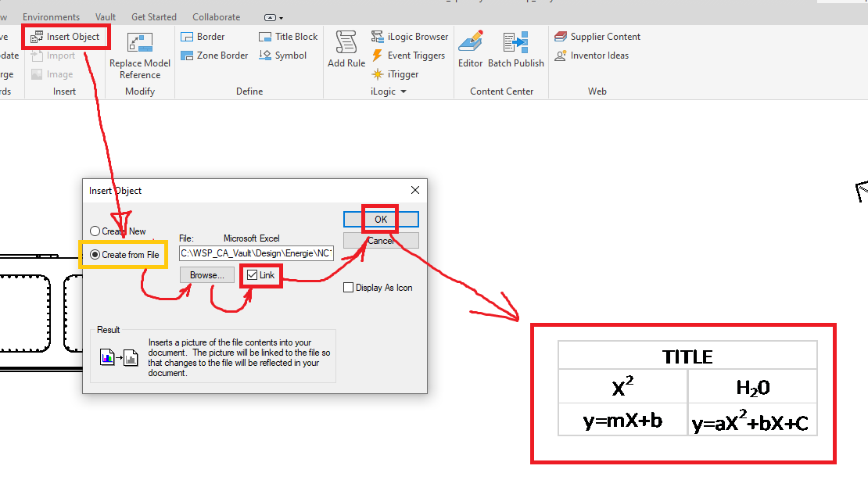Open the Collaborate ribbon tab
Image resolution: width=868 pixels, height=498 pixels.
[215, 16]
